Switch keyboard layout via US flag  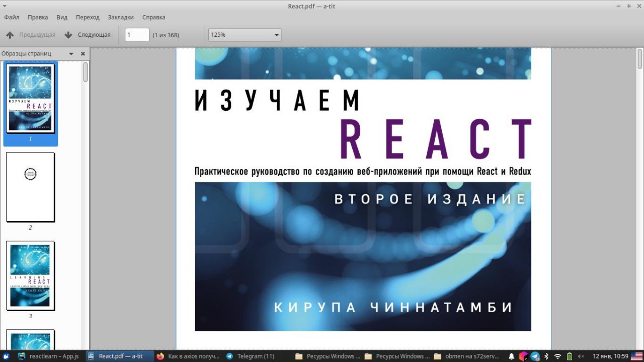(x=636, y=356)
